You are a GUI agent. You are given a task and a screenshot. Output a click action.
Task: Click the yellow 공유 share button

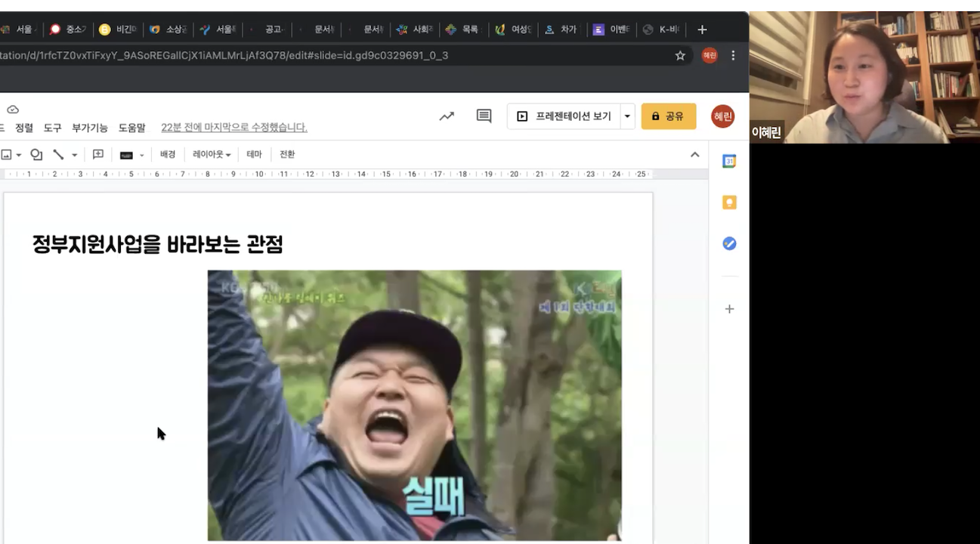click(x=668, y=116)
